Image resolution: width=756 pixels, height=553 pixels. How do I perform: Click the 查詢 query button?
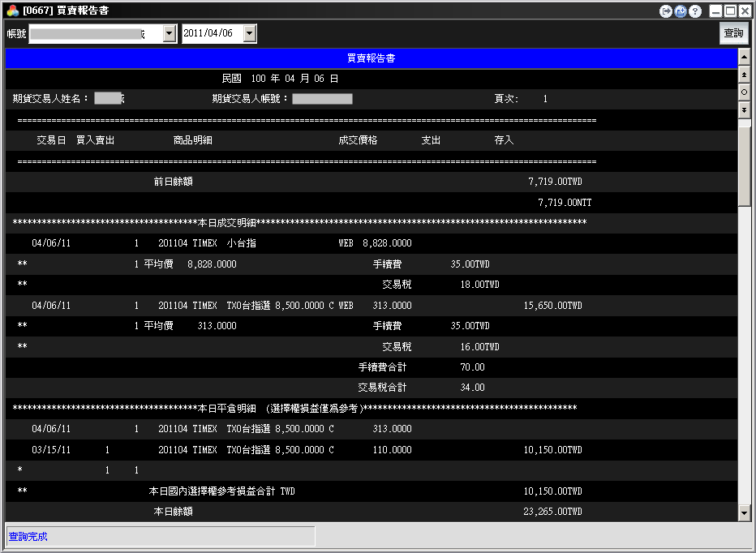tap(733, 33)
